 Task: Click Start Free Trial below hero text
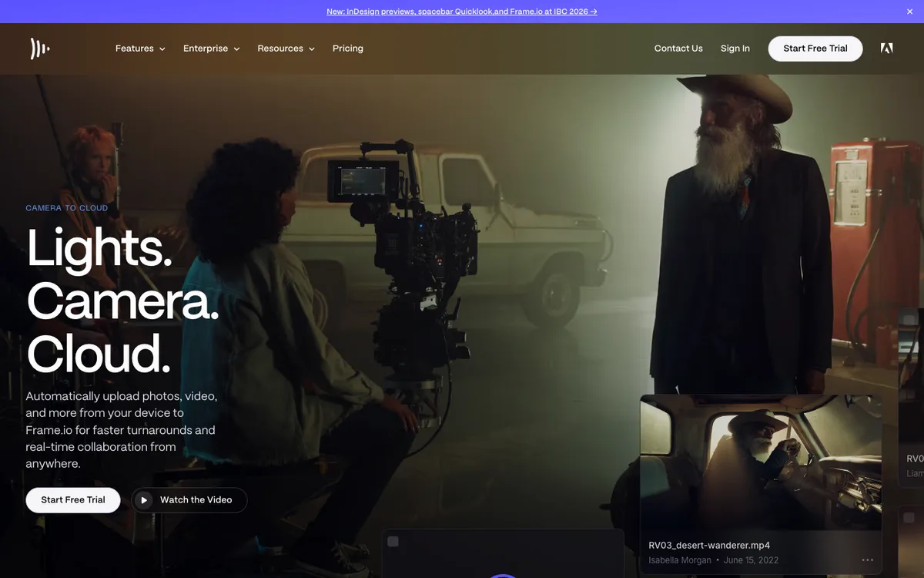pos(73,500)
